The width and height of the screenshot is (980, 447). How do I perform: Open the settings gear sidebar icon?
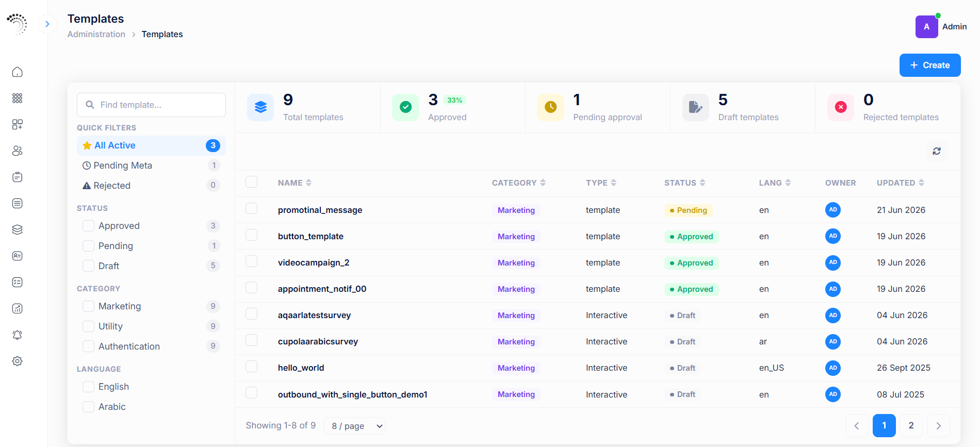pyautogui.click(x=17, y=361)
